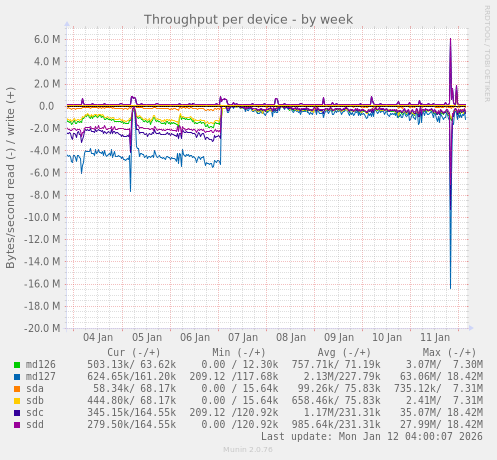The width and height of the screenshot is (497, 460).
Task: Click the '-20.0 M' y-axis label
Action: coord(42,328)
